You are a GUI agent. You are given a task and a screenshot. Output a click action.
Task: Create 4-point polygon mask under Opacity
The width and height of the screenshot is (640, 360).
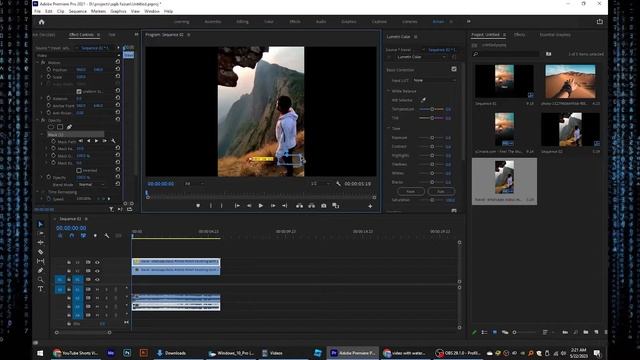[60, 127]
